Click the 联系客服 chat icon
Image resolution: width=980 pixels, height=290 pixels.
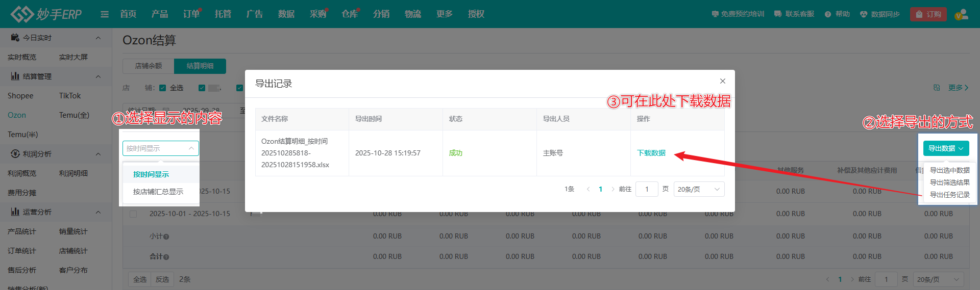pos(778,14)
